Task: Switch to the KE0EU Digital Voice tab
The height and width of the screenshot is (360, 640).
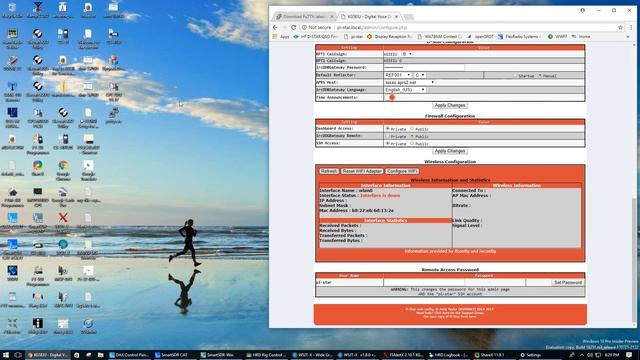Action: tap(369, 17)
